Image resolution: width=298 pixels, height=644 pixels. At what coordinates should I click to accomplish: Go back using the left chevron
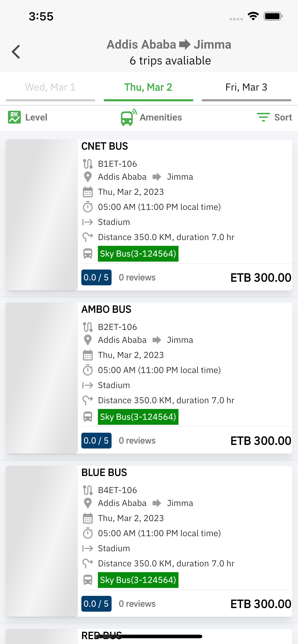point(16,52)
